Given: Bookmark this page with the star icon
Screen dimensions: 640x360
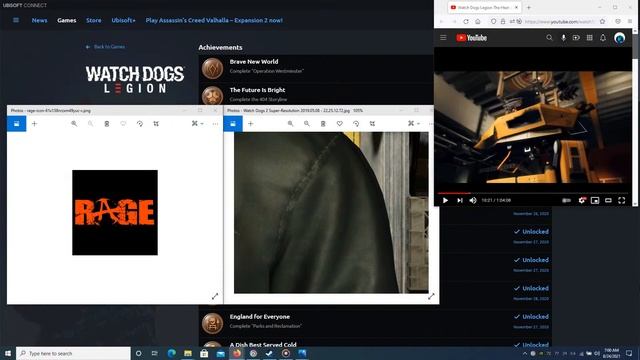Looking at the screenshot, I should point(602,21).
